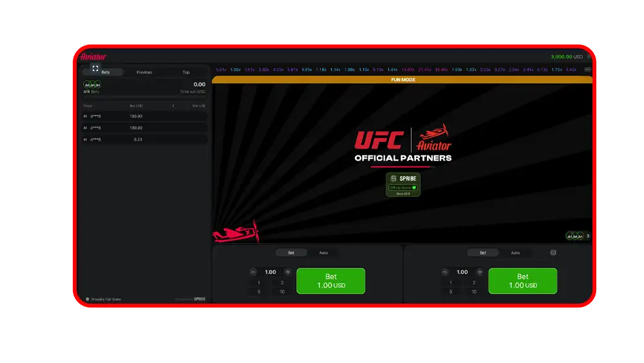The height and width of the screenshot is (363, 644).
Task: Click the first 100.00 bet row
Action: pyautogui.click(x=144, y=116)
